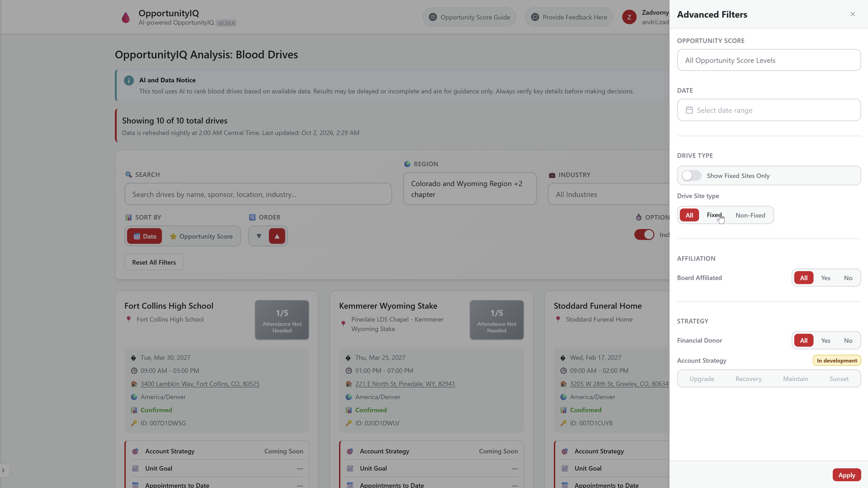Set Board Affiliated to No
The height and width of the screenshot is (488, 868).
(x=848, y=278)
